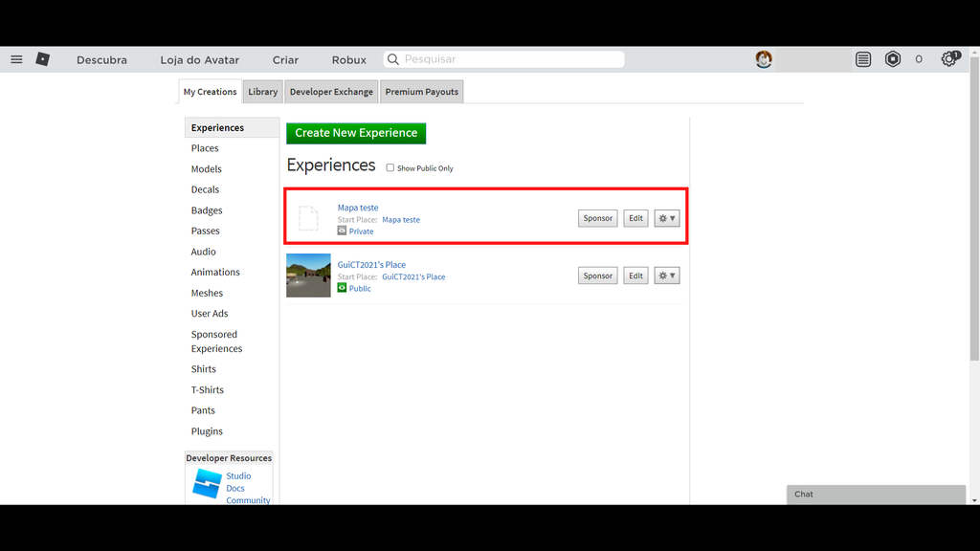Click the blank thumbnail for Mapa teste
The height and width of the screenshot is (551, 980).
308,218
